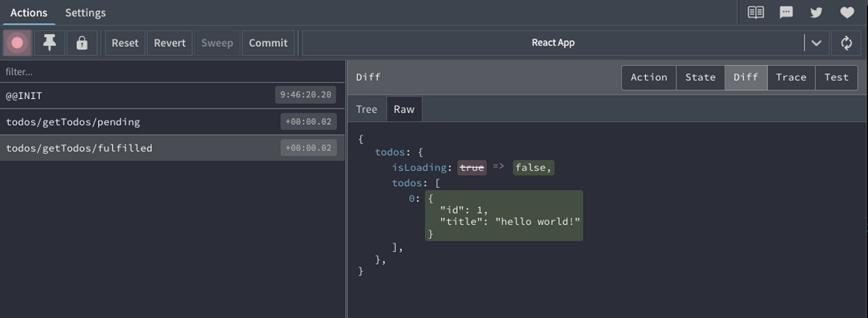Select the Action inspector view
Screen dimensions: 868x318
[649, 77]
